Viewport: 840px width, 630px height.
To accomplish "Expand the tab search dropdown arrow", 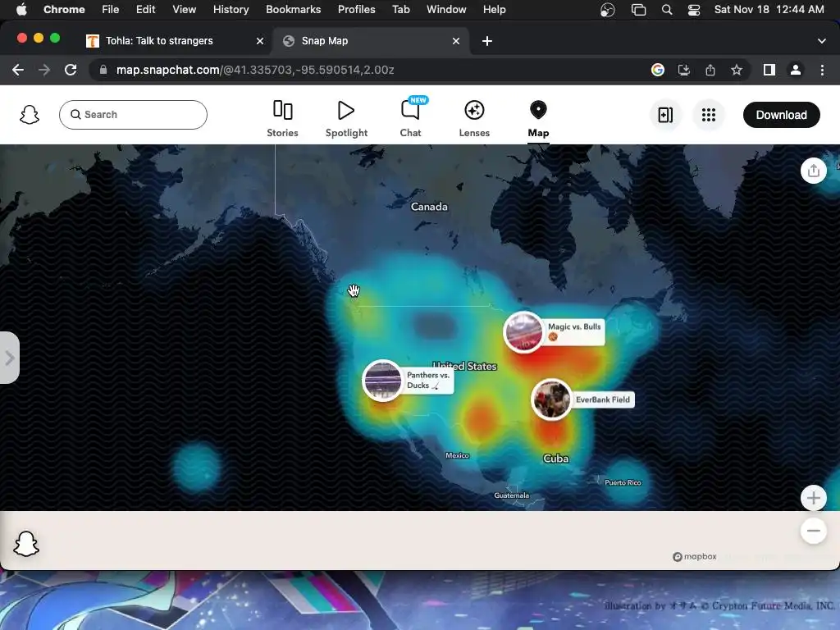I will pyautogui.click(x=822, y=41).
